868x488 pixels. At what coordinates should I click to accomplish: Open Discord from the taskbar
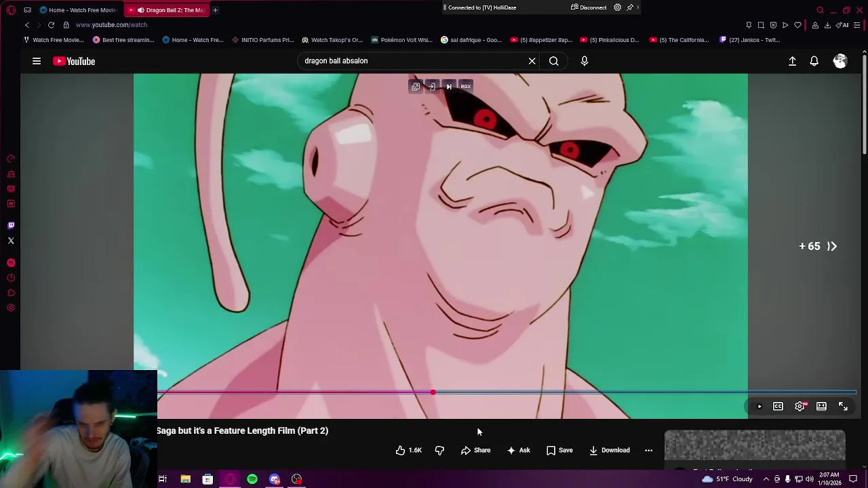coord(275,479)
